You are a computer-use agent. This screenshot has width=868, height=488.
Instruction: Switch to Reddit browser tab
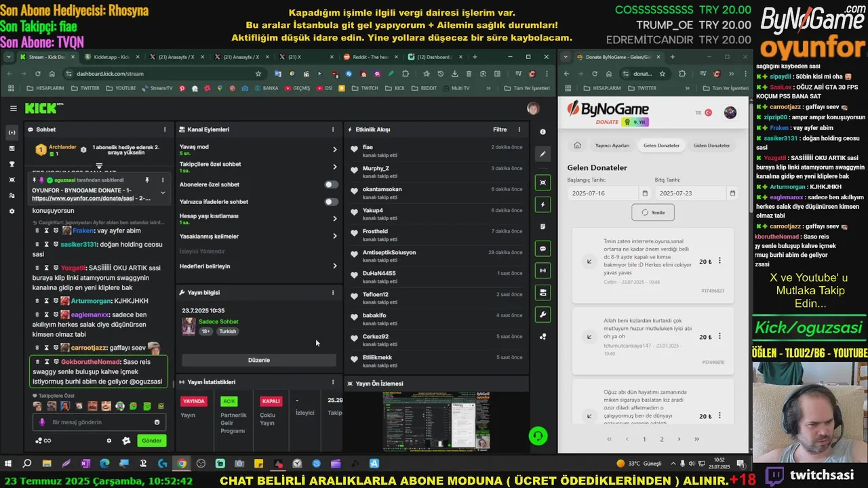(371, 57)
